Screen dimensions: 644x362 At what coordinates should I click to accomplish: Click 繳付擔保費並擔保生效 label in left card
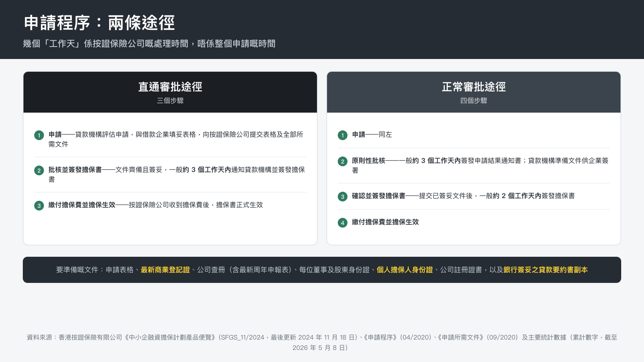(82, 205)
